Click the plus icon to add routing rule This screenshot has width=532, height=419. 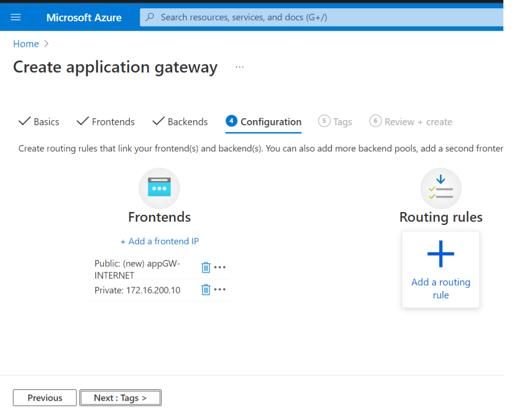click(x=441, y=254)
